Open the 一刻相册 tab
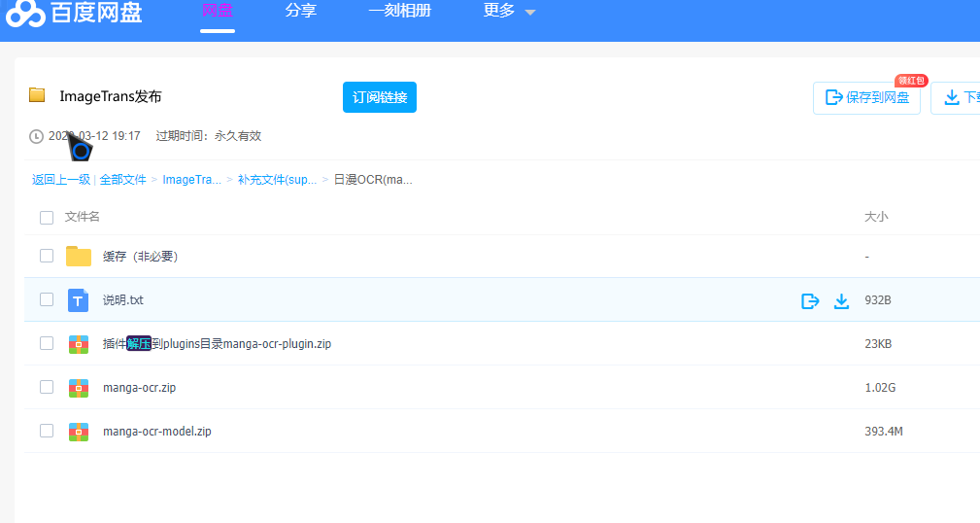Image resolution: width=980 pixels, height=523 pixels. click(400, 12)
